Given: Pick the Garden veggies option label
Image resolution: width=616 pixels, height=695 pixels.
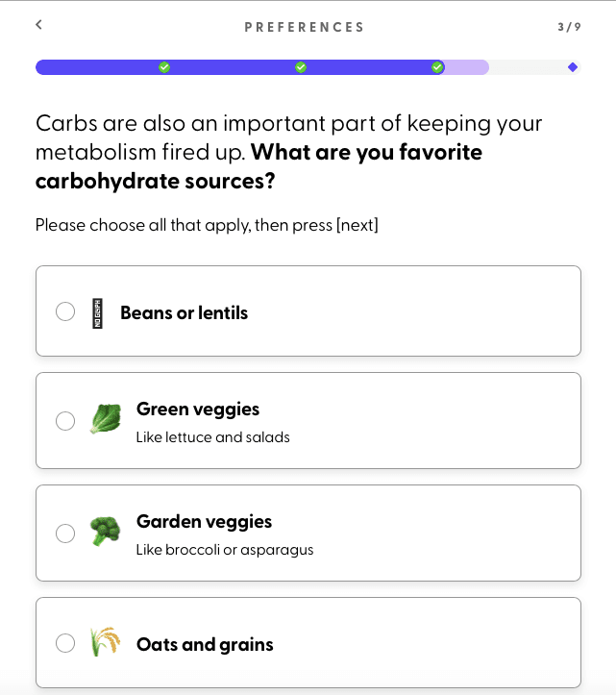Looking at the screenshot, I should pos(204,522).
